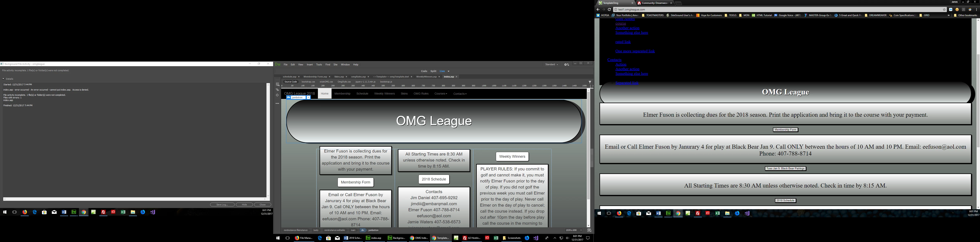Switch to Live view mode
Viewport: 980px width, 242px height.
click(x=442, y=71)
